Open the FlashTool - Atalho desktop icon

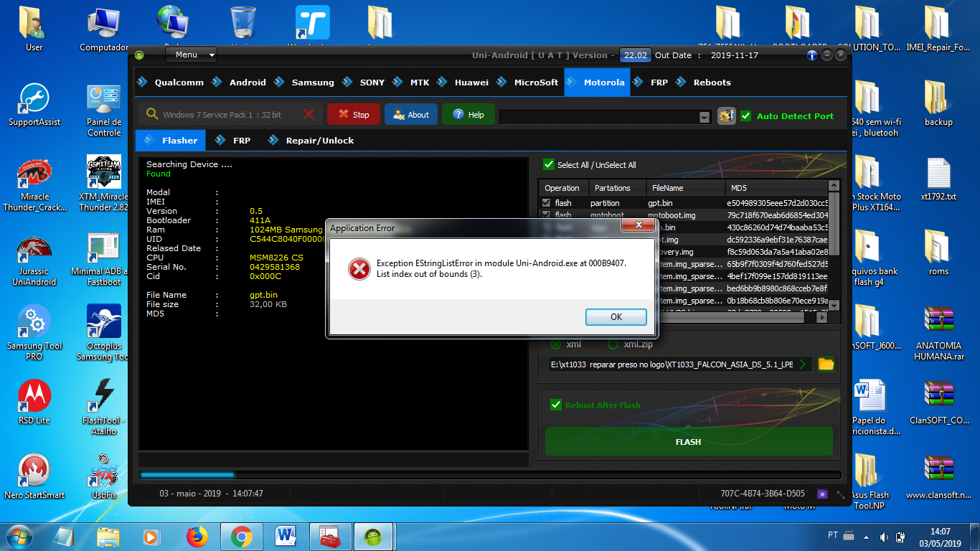click(x=104, y=408)
